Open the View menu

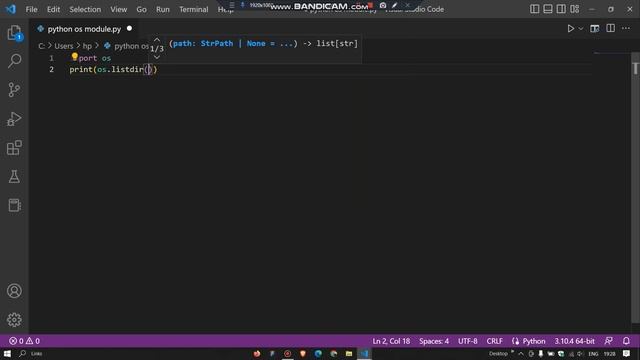(x=118, y=9)
